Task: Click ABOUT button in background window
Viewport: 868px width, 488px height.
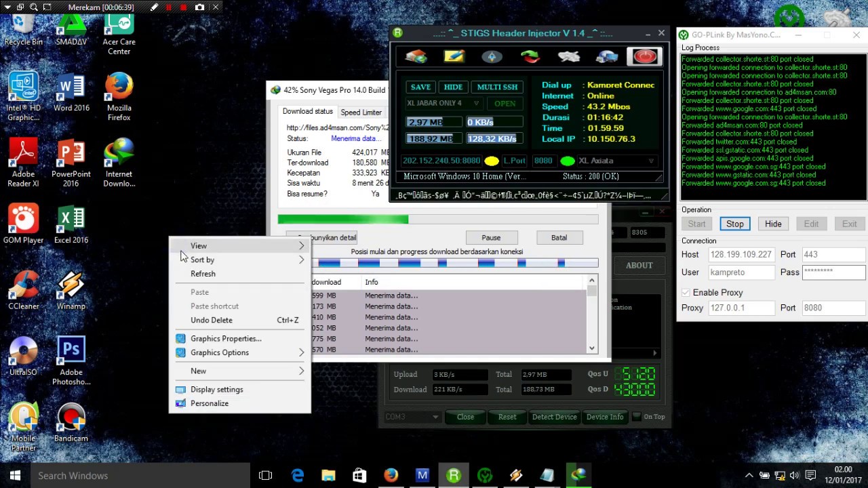Action: coord(639,266)
